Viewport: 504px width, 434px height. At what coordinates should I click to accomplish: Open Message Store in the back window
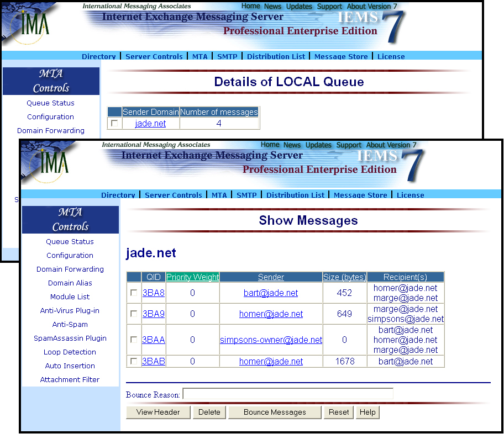click(341, 56)
